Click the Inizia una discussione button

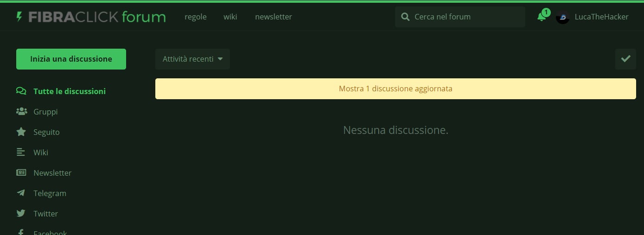click(71, 59)
